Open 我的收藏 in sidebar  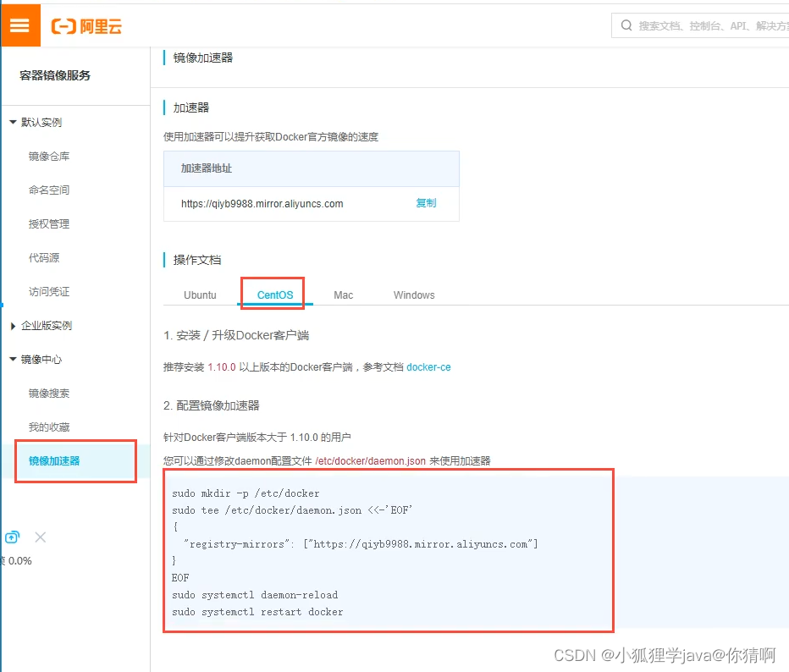pyautogui.click(x=49, y=427)
